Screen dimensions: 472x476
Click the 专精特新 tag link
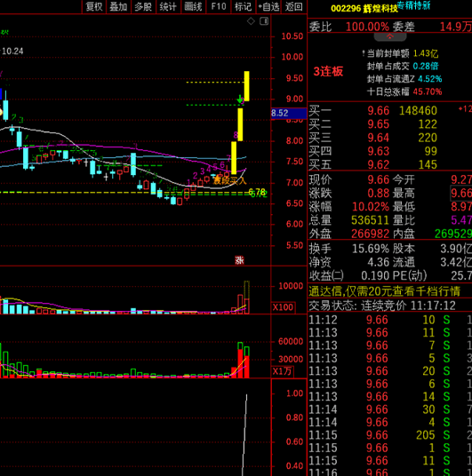[x=413, y=5]
